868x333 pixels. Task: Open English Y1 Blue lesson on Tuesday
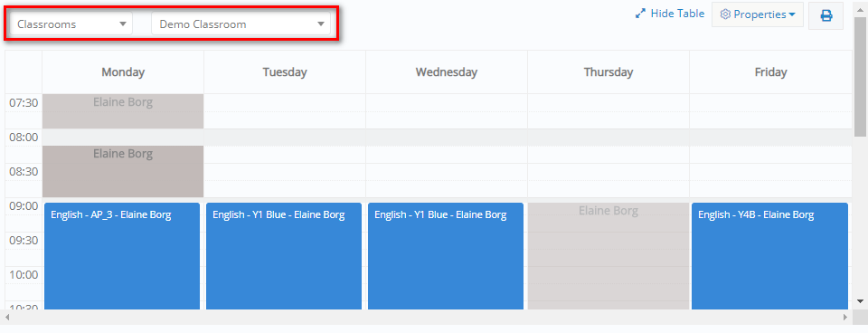[284, 256]
